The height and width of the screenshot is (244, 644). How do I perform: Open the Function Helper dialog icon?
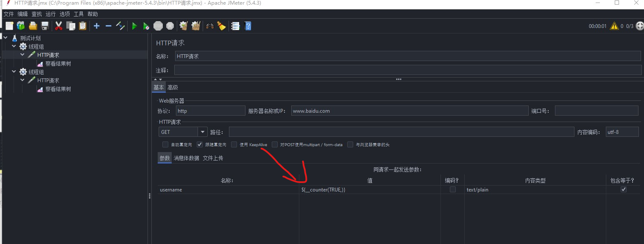coord(236,26)
